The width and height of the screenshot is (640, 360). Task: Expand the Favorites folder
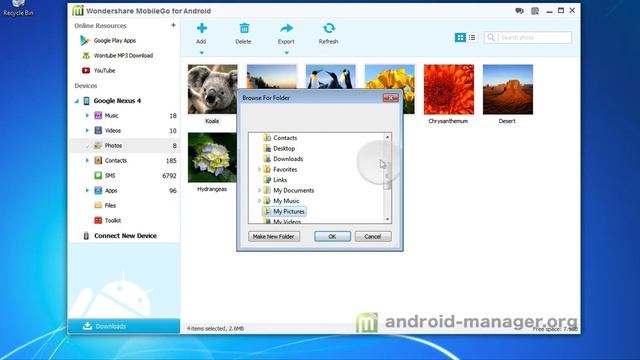tap(259, 169)
